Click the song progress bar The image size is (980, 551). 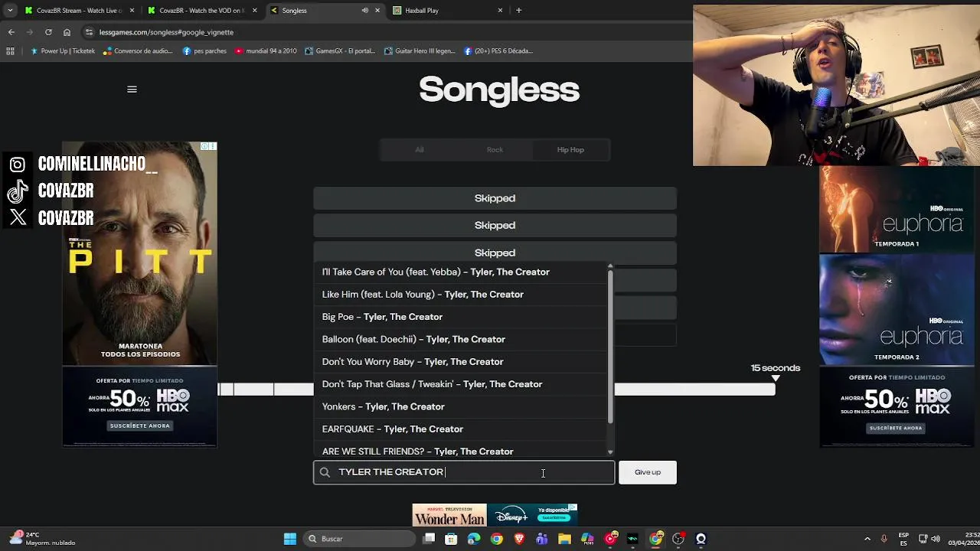pos(496,390)
